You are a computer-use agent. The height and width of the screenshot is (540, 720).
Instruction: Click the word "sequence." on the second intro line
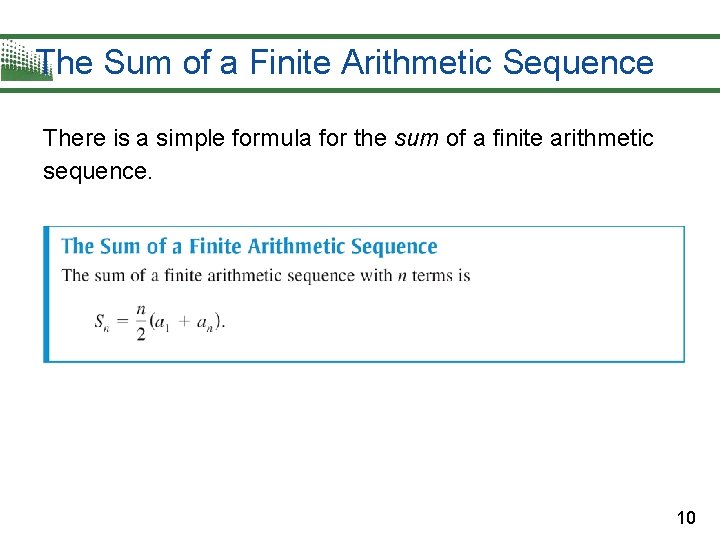pos(99,171)
